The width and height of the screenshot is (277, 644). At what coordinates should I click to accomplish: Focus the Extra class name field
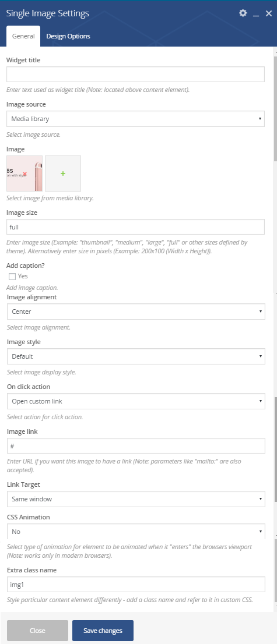136,585
